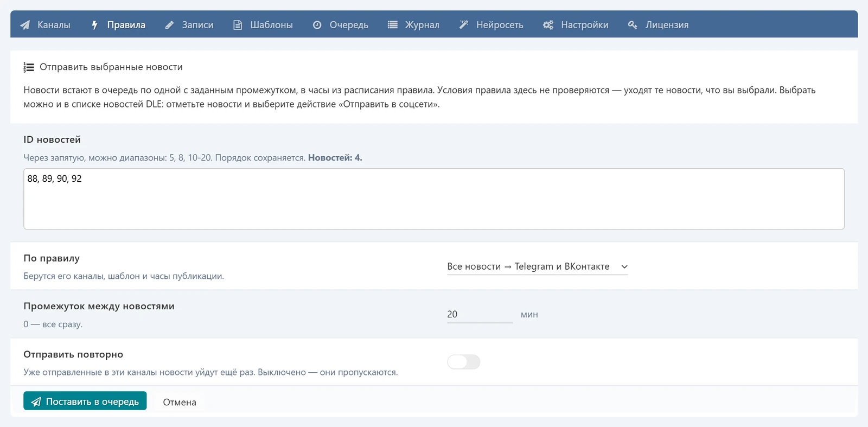The width and height of the screenshot is (868, 427).
Task: Click the chevron arrow of the rule selector
Action: tap(624, 267)
